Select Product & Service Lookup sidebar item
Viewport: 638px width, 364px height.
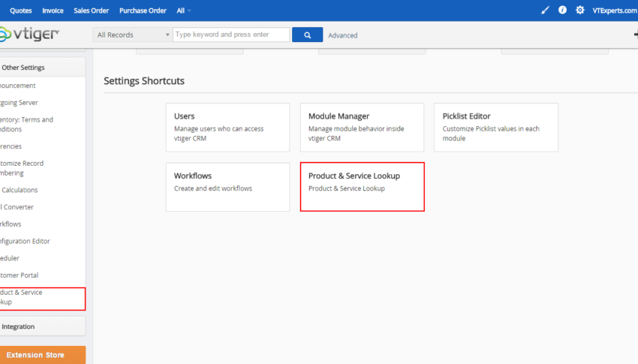pos(42,299)
